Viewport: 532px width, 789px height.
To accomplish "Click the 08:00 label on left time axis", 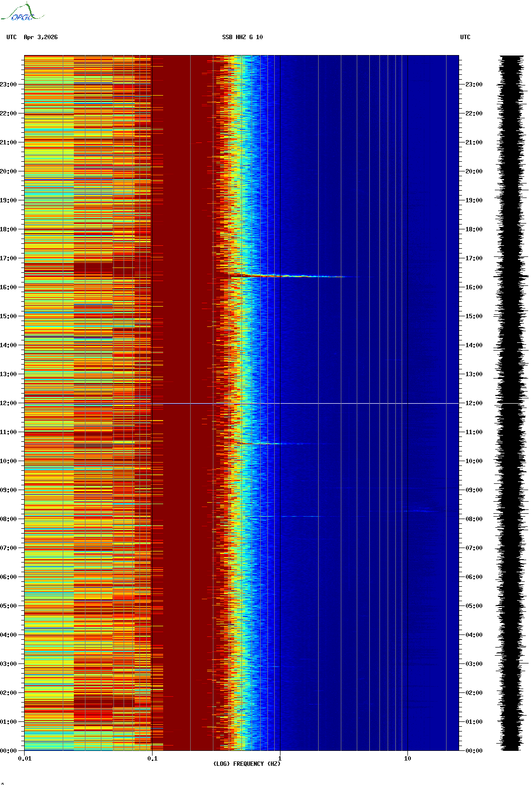I will pos(8,519).
